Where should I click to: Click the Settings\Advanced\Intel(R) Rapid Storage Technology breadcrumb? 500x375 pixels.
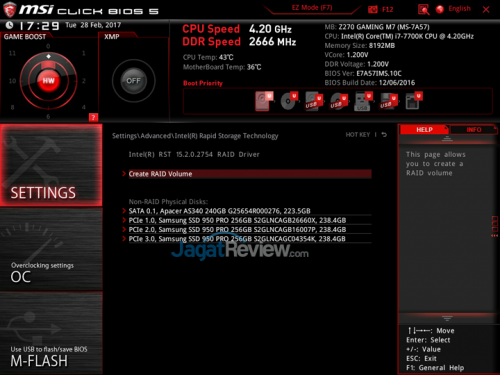coord(195,136)
